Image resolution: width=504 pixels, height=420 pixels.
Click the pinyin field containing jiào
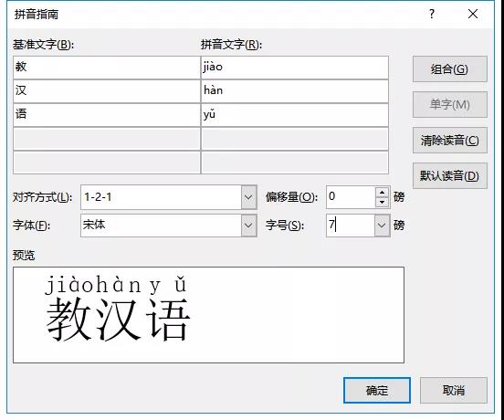coord(295,68)
